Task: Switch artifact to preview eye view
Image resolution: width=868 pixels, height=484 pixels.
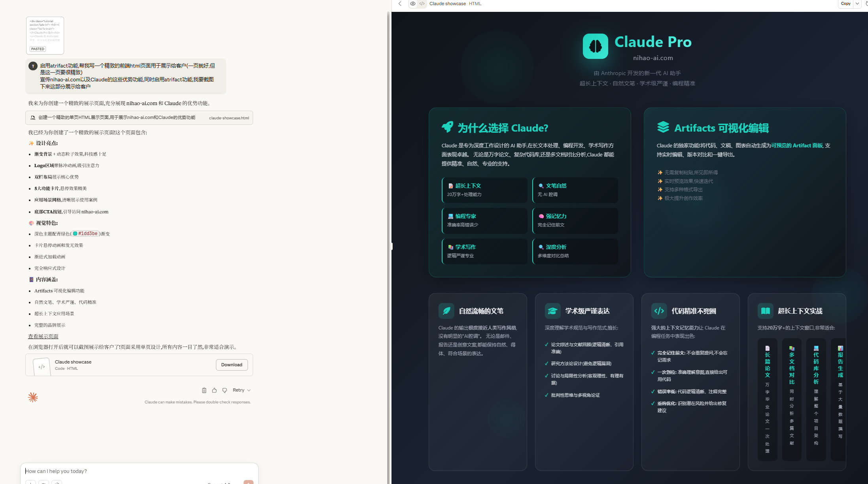Action: click(413, 4)
